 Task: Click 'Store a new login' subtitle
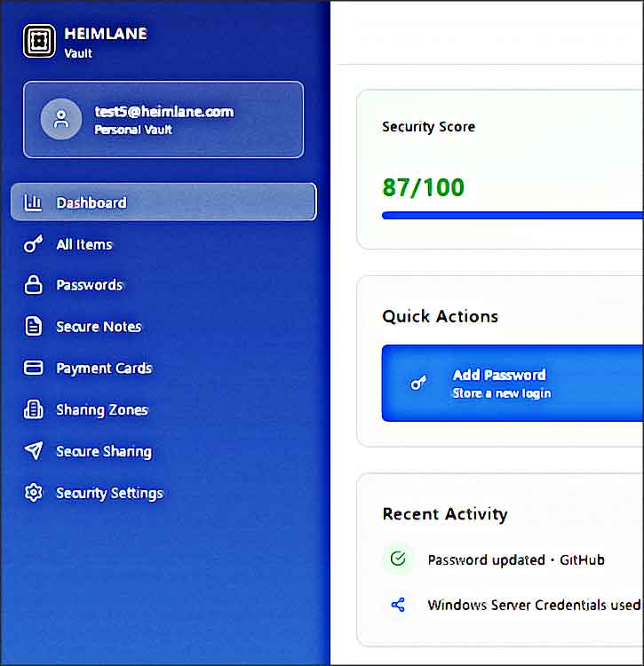502,393
